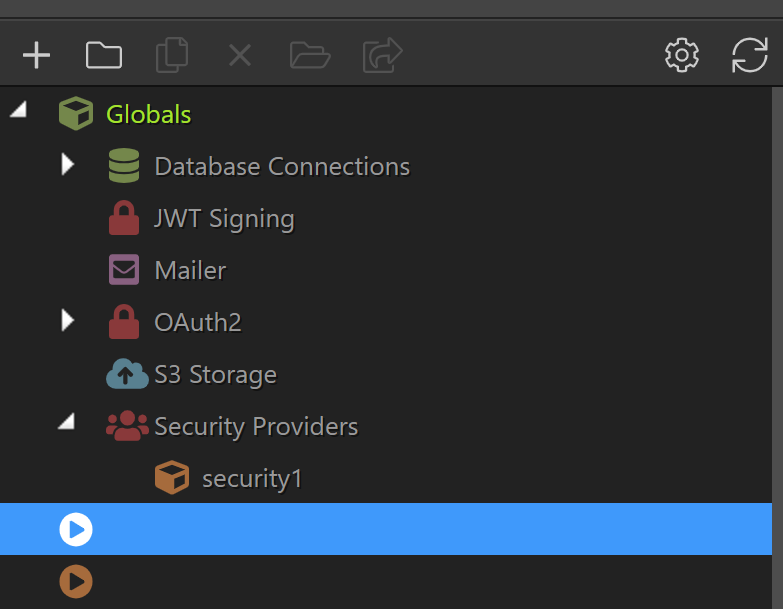Click the orange play icon in bottom row

(76, 582)
